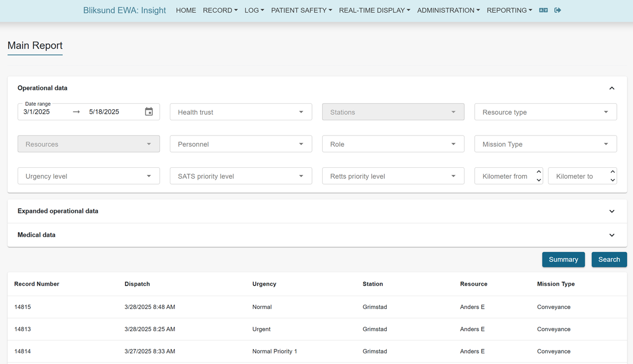Increase the Kilometer from value
The width and height of the screenshot is (633, 364).
click(x=539, y=172)
